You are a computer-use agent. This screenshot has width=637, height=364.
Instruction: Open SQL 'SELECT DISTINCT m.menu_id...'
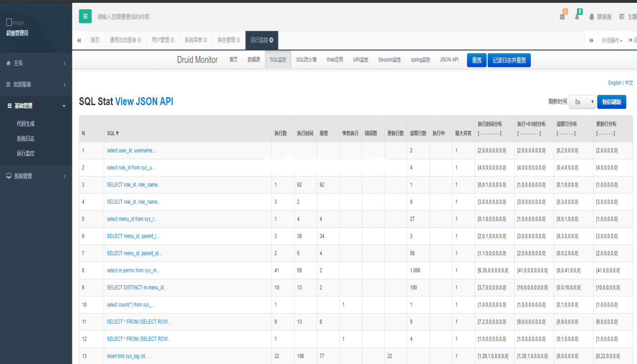[x=137, y=288]
